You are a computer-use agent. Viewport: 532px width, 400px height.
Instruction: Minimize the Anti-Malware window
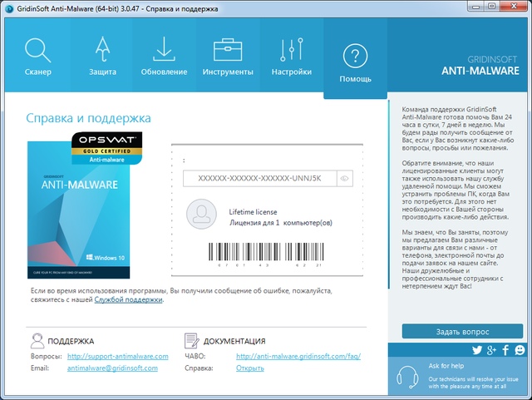point(476,7)
